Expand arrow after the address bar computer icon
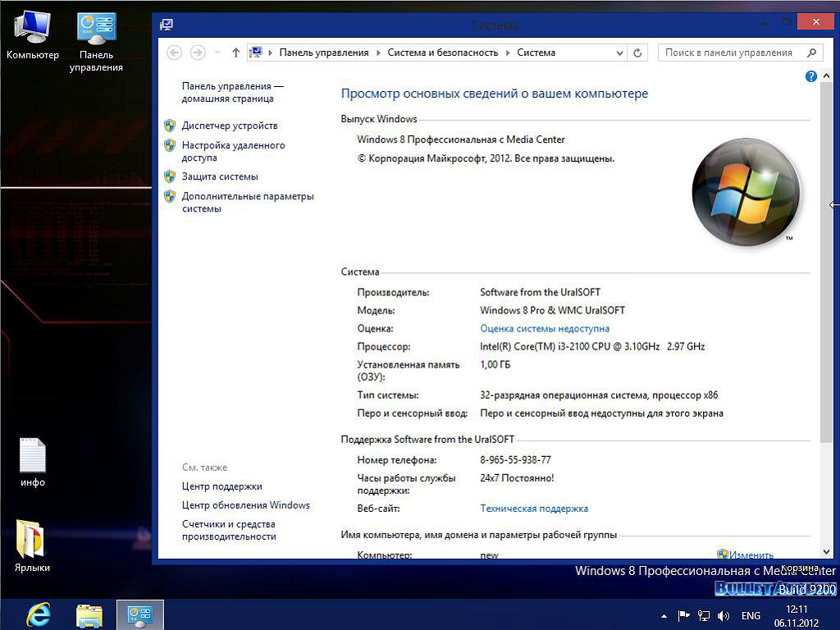Screen dimensions: 840x630 [270, 52]
